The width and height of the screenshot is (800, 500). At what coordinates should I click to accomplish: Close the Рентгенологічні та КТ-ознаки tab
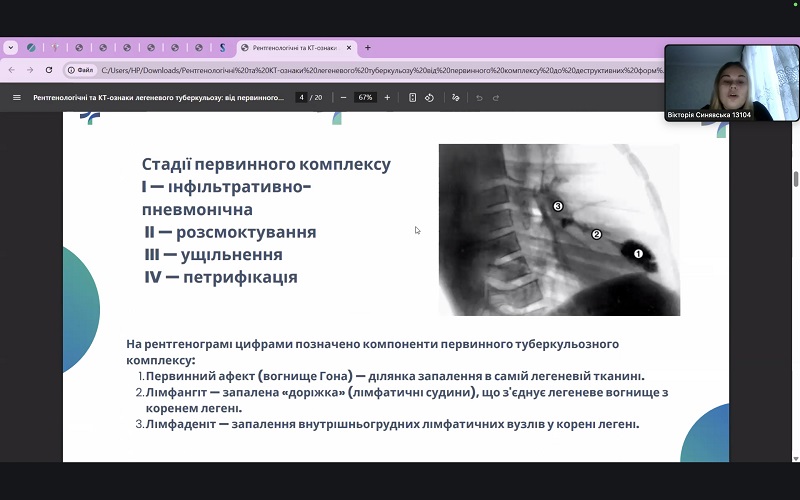(x=351, y=47)
